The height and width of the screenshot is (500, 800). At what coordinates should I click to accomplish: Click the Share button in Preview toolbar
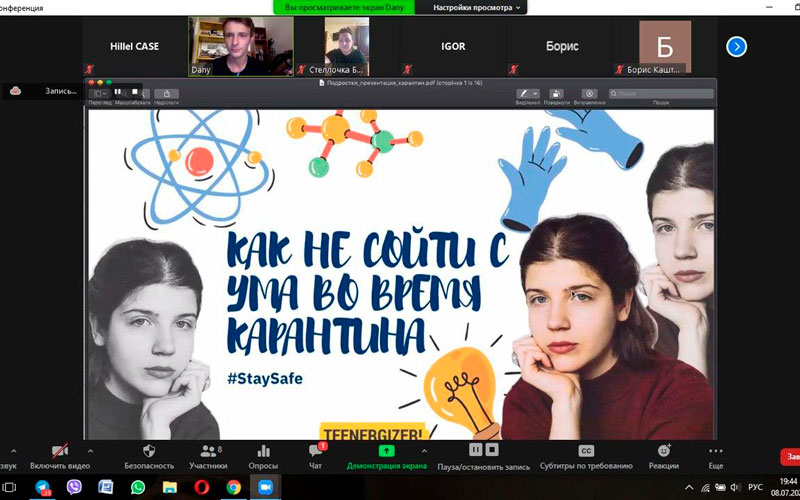coord(166,94)
